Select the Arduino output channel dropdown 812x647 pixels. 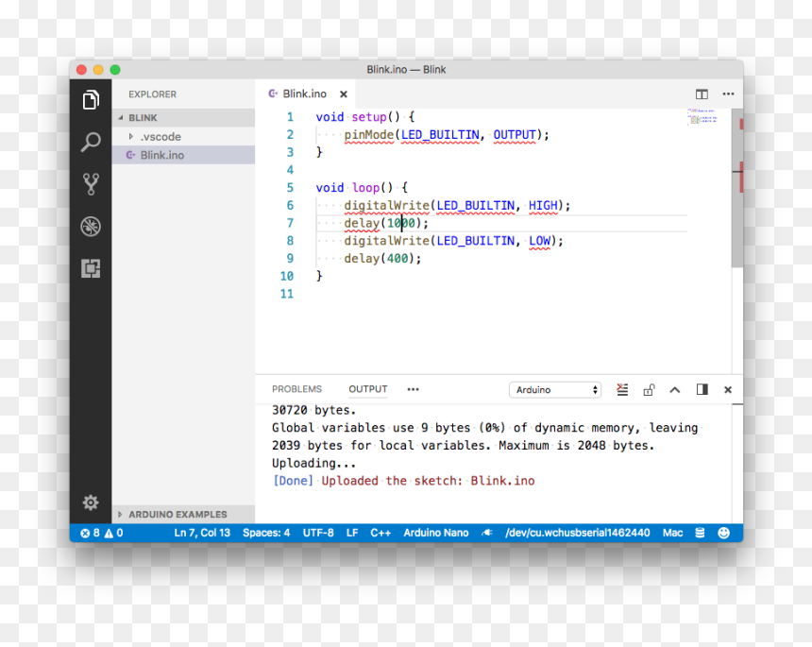(x=555, y=389)
